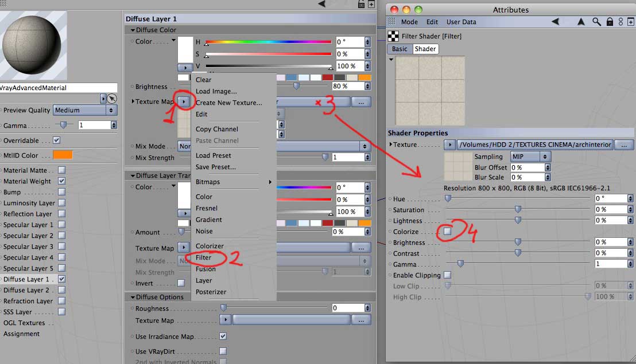
Task: Select Refraction Layer in channel list
Action: pyautogui.click(x=28, y=301)
